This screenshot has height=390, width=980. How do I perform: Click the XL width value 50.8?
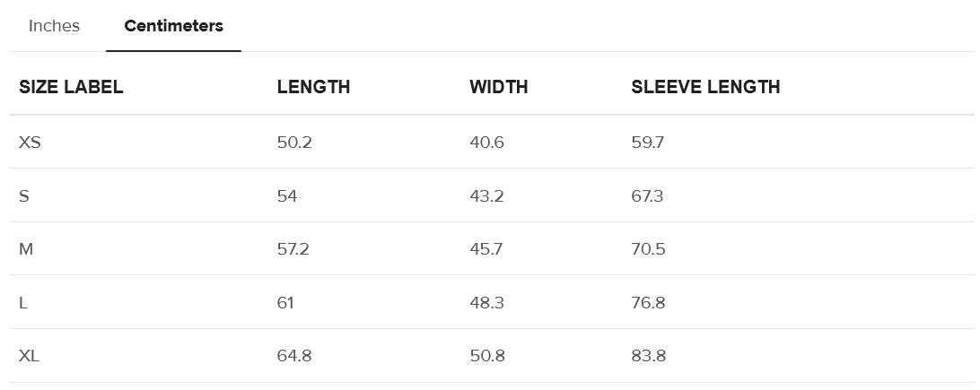[487, 356]
